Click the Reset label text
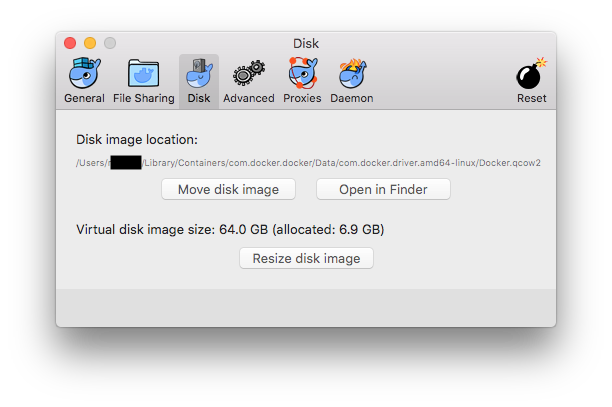Image resolution: width=612 pixels, height=407 pixels. tap(531, 98)
